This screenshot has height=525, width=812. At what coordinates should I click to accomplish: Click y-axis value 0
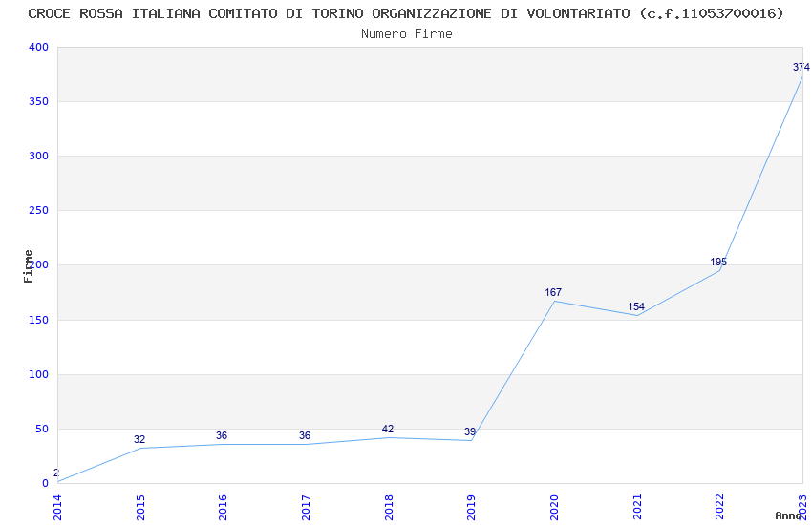(45, 483)
